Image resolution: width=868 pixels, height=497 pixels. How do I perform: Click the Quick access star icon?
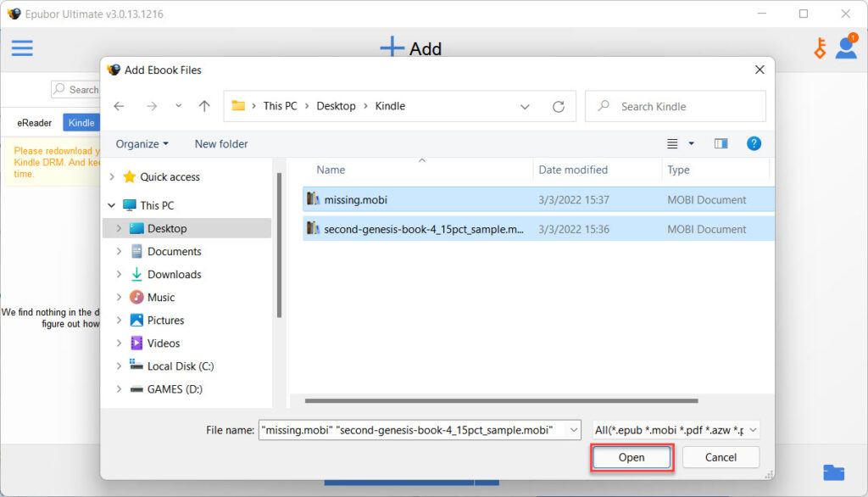130,176
